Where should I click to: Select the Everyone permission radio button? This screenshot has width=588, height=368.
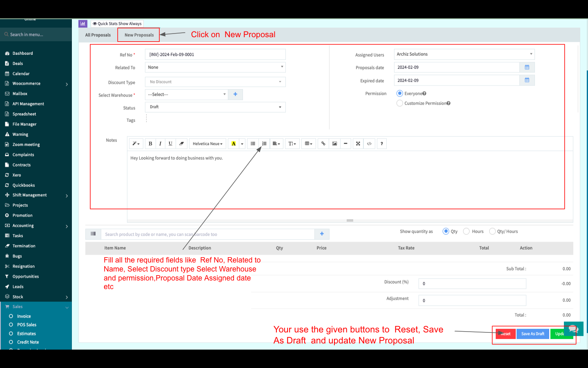tap(400, 94)
